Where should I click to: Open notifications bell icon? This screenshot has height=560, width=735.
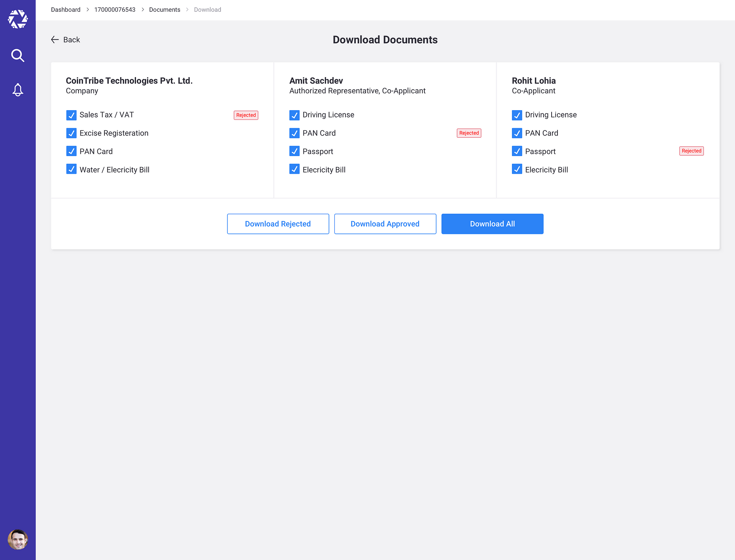(x=18, y=90)
